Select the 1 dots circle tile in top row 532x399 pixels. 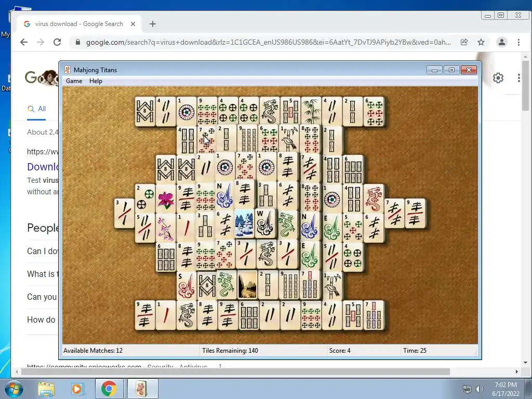187,112
